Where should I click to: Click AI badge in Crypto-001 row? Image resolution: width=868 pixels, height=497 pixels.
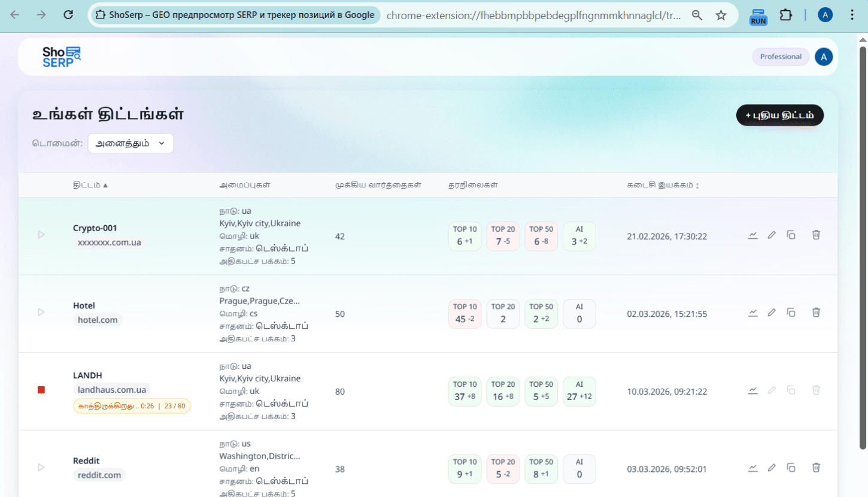(x=579, y=236)
